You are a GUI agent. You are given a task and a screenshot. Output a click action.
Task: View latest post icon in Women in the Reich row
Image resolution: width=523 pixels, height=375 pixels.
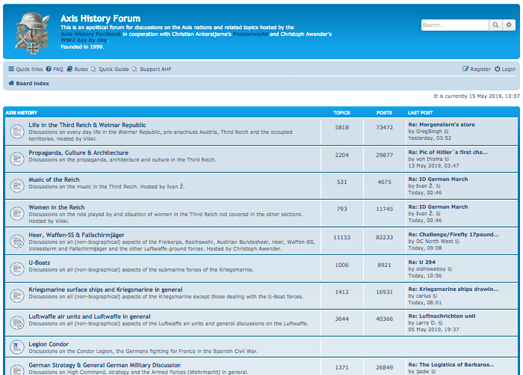pyautogui.click(x=438, y=214)
